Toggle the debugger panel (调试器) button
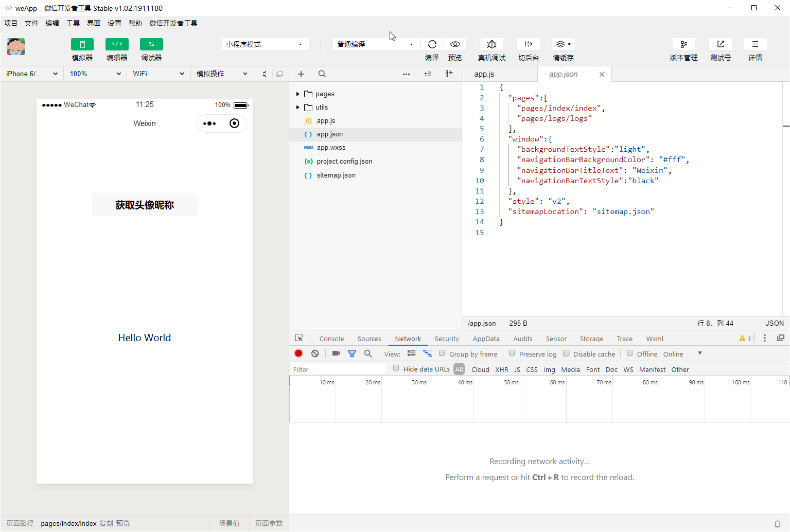The image size is (790, 532). [x=151, y=44]
